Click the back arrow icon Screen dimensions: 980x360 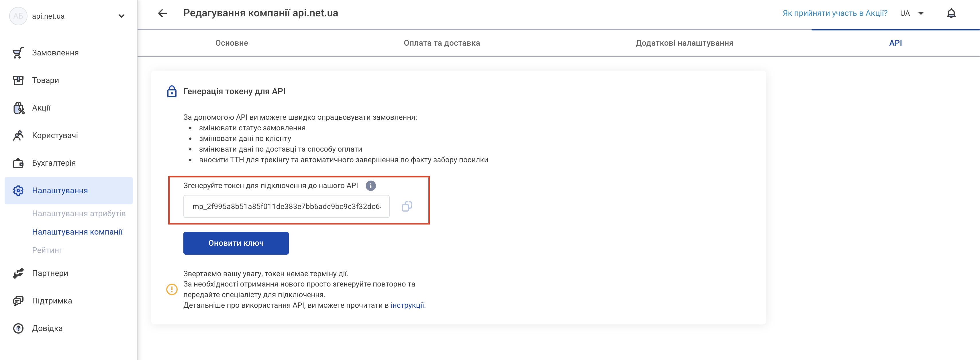coord(162,13)
